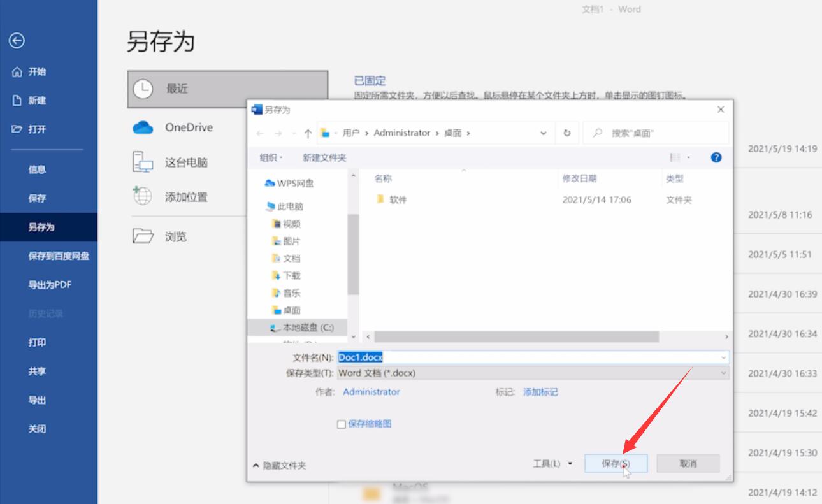
Task: Click 用户 in the address path
Action: pyautogui.click(x=351, y=133)
